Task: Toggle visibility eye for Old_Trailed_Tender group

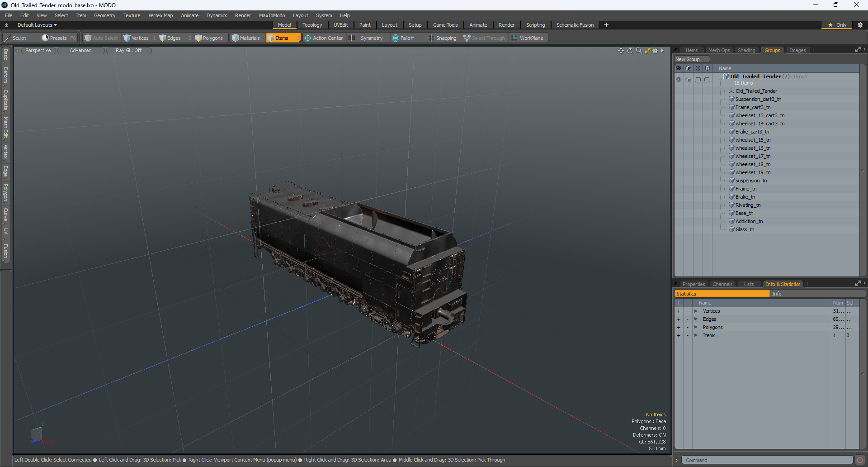Action: (x=679, y=80)
